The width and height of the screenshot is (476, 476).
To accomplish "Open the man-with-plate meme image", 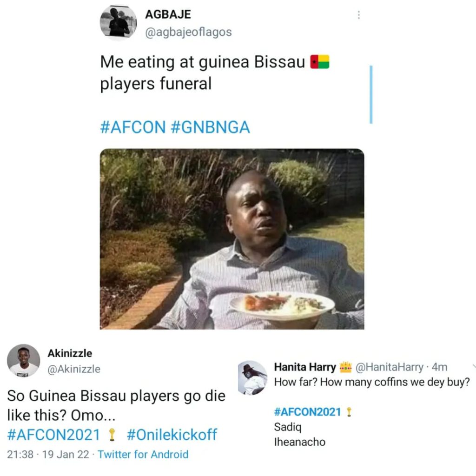I will point(232,239).
